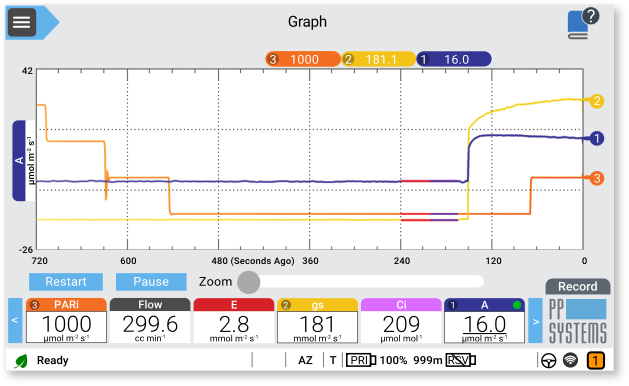Click the T status indicator
The height and width of the screenshot is (386, 629).
(333, 360)
